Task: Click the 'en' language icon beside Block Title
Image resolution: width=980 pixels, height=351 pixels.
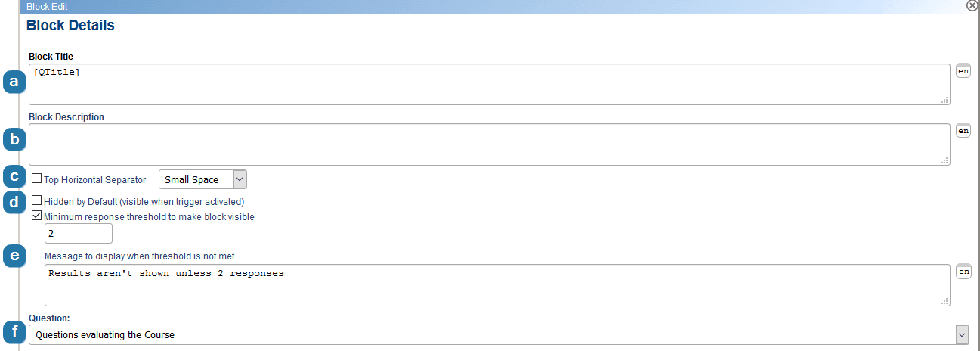Action: (x=963, y=70)
